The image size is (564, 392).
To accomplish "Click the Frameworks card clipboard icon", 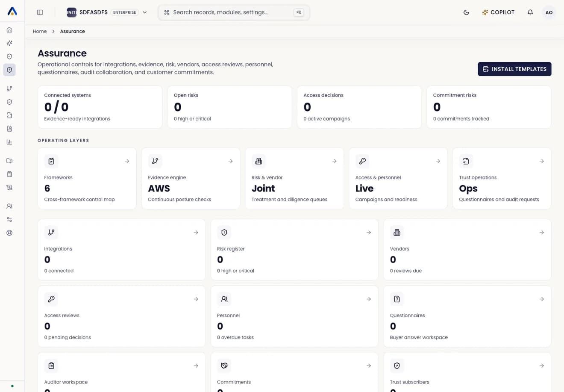I will [51, 161].
